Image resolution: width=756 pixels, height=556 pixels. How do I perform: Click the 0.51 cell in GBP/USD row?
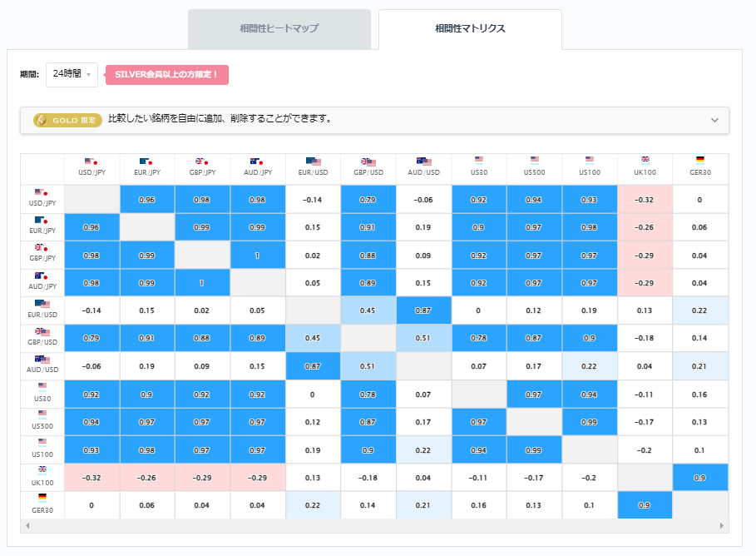point(423,338)
